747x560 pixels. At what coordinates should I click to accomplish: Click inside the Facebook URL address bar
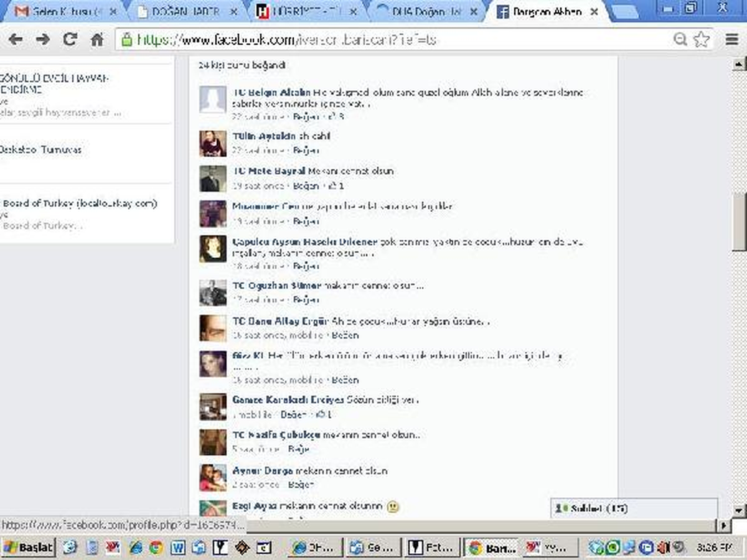398,39
